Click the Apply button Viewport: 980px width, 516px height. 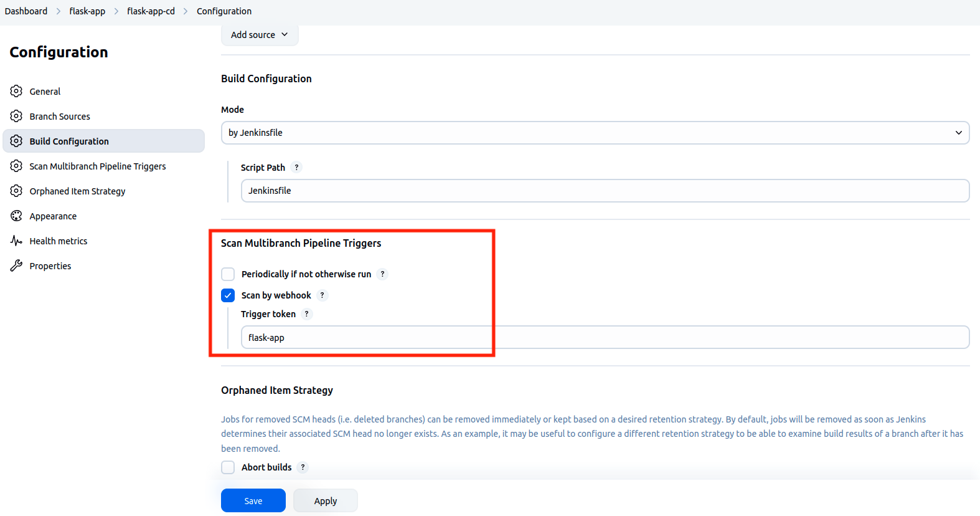tap(325, 500)
